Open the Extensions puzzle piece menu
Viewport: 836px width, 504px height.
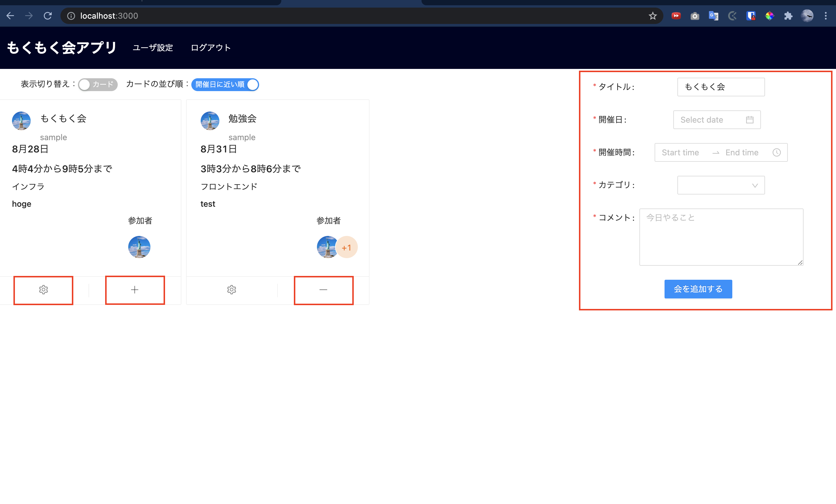[x=788, y=16]
